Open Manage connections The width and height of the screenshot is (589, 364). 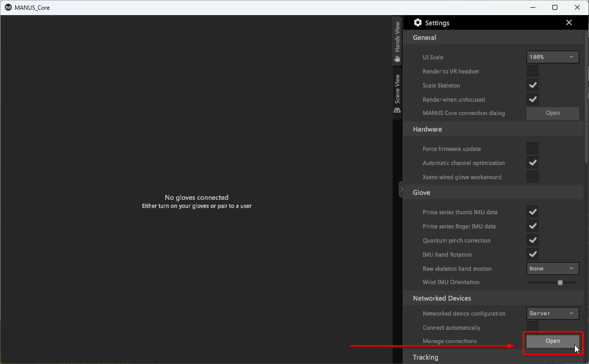point(552,341)
